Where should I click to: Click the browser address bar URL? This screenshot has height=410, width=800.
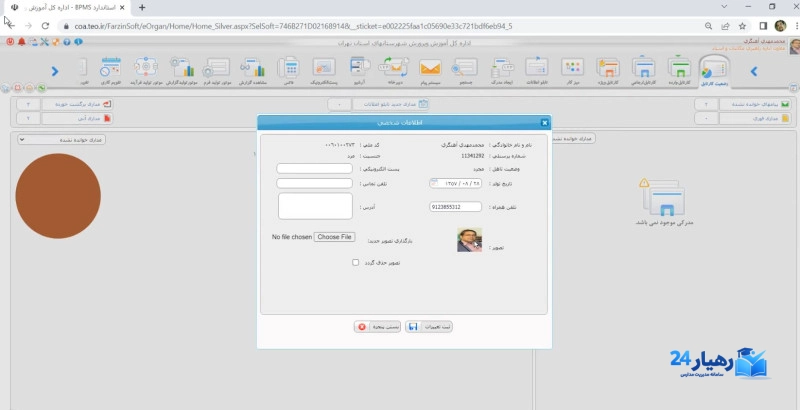click(x=293, y=26)
